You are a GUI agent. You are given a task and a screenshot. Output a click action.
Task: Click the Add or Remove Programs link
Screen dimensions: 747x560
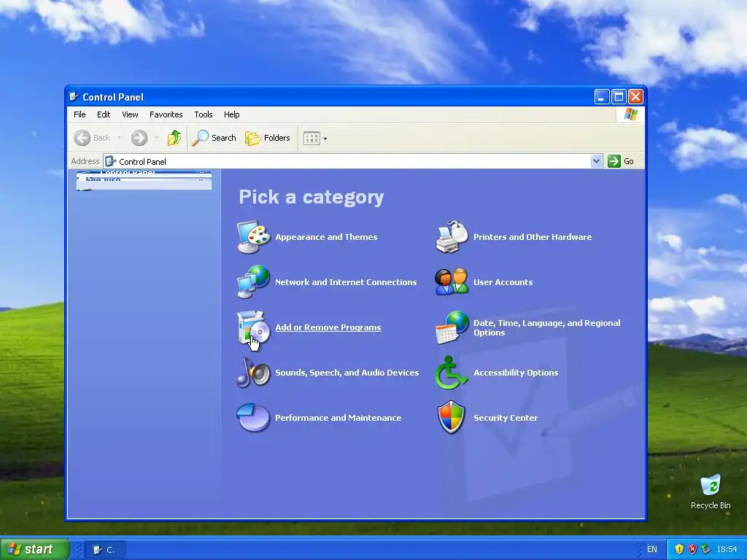328,327
